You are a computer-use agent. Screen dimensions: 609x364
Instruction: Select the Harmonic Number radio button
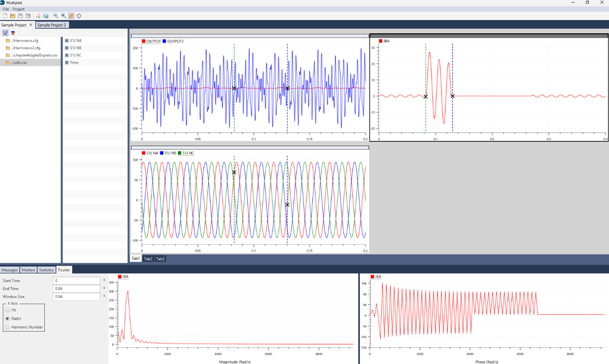click(7, 327)
